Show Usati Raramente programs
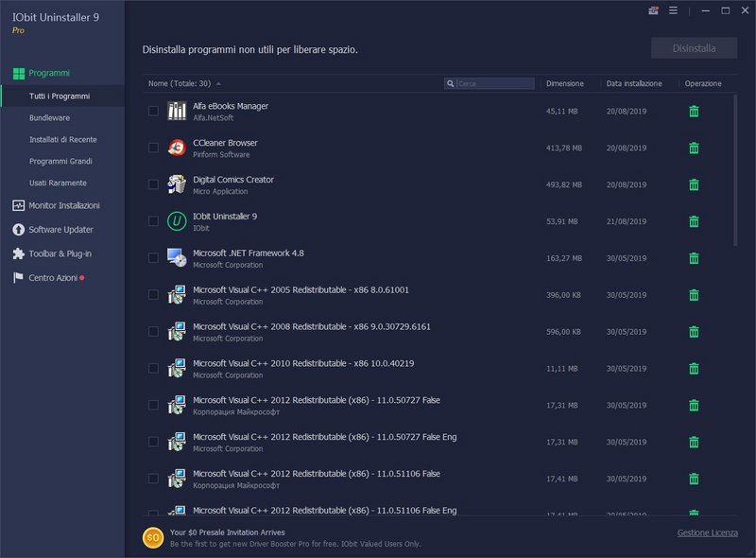The width and height of the screenshot is (756, 558). [58, 183]
